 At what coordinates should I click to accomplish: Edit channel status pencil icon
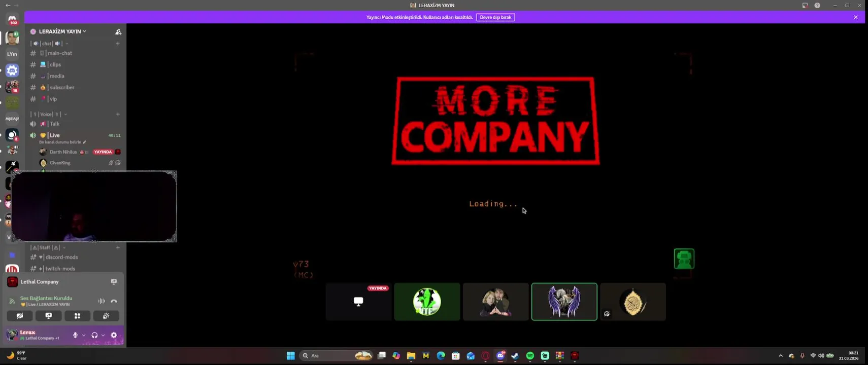[x=85, y=142]
